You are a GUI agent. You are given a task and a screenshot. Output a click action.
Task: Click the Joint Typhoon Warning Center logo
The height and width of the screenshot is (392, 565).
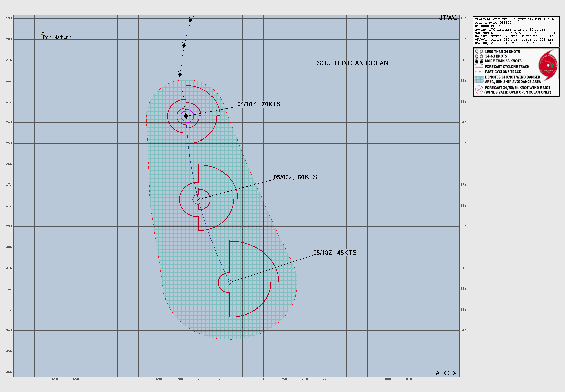(x=548, y=66)
